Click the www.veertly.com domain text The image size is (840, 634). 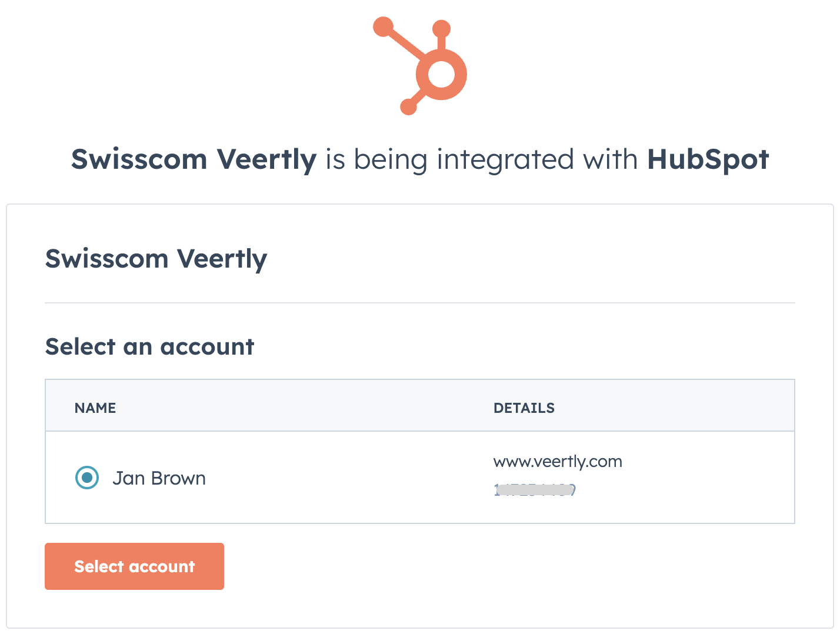click(557, 462)
